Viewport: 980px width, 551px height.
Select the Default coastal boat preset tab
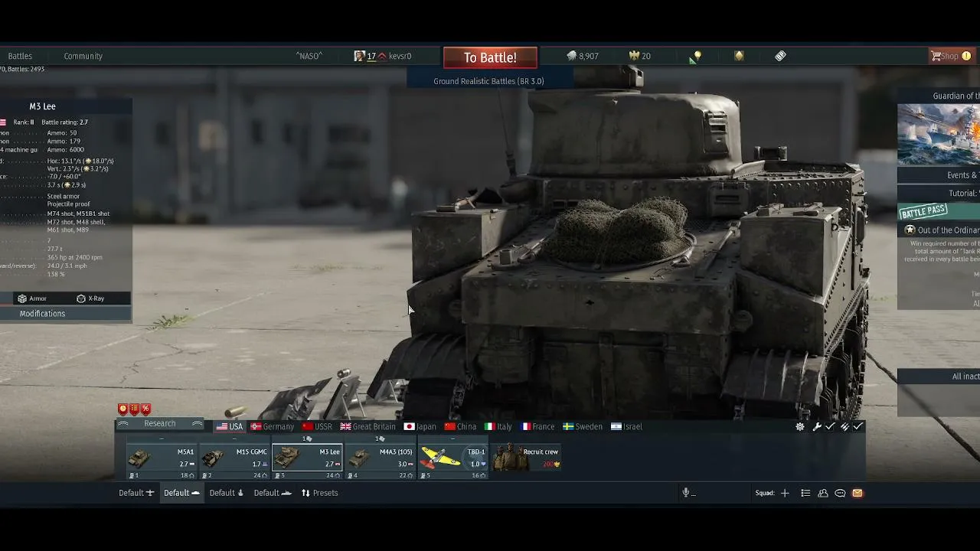pyautogui.click(x=227, y=493)
